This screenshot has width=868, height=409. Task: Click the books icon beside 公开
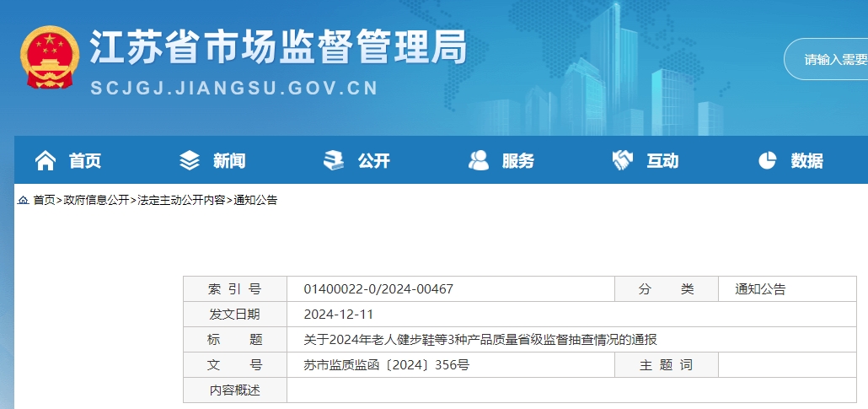tap(333, 161)
